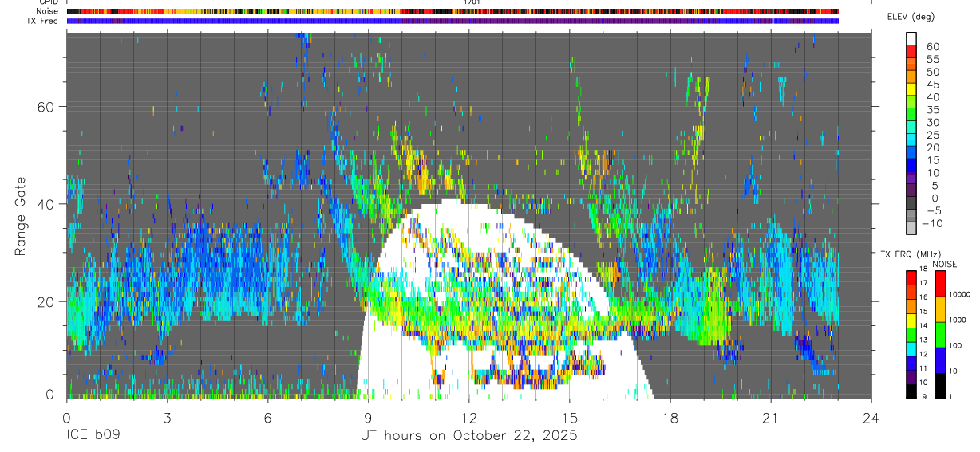Screen dimensions: 980x452
Task: Click the blue 15-20 degree ELEV swatch
Action: 911,151
